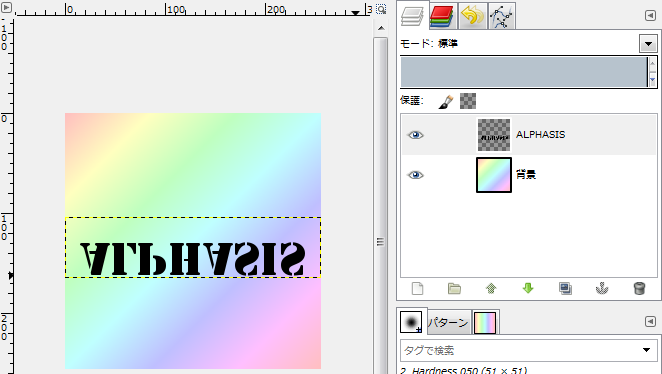Switch to the Channels tab
This screenshot has height=374, width=662.
pyautogui.click(x=442, y=16)
